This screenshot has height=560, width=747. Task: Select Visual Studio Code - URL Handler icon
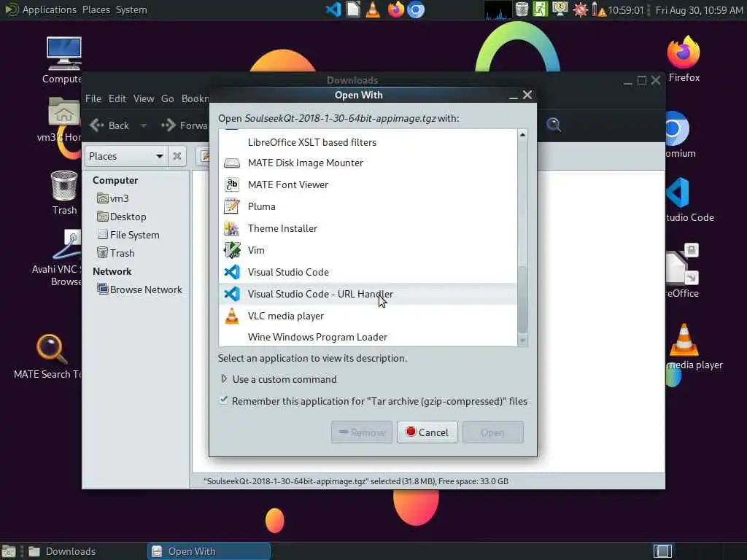point(232,295)
